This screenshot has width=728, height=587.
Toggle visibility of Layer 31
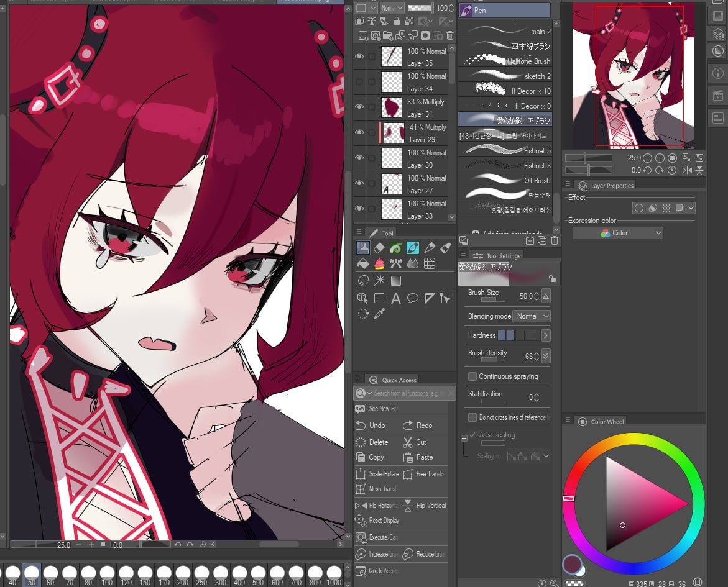(x=359, y=107)
